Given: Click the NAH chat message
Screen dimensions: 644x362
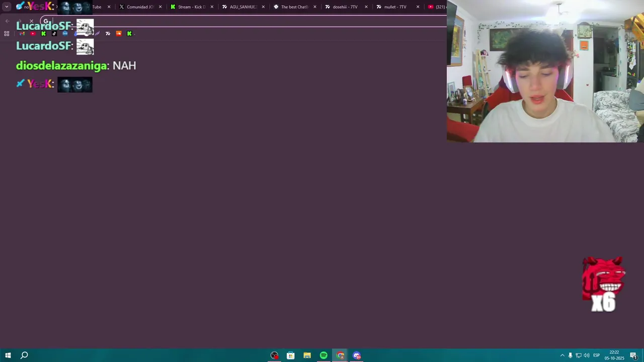Looking at the screenshot, I should click(124, 65).
